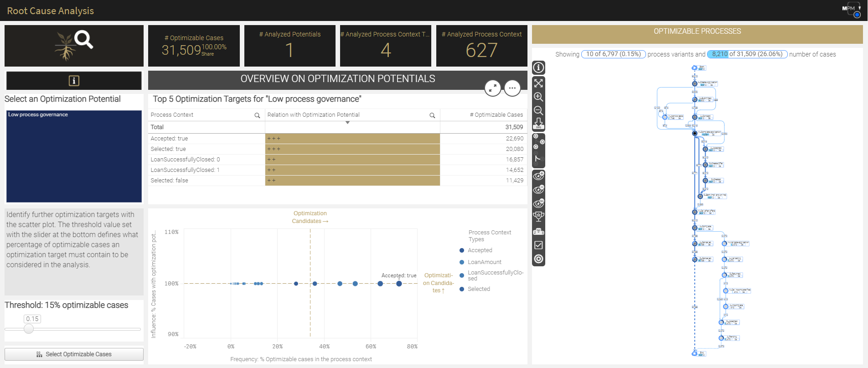
Task: Click the target circle icon
Action: [x=538, y=259]
